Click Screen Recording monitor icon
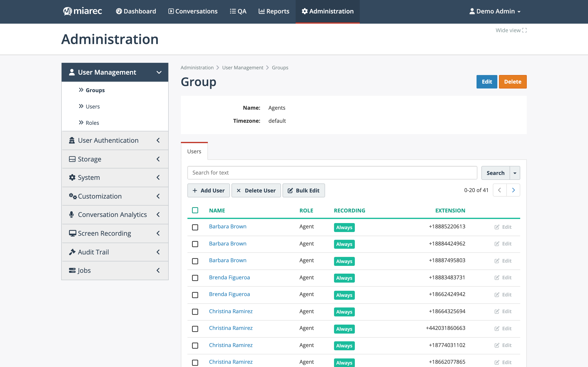The width and height of the screenshot is (588, 367). tap(72, 233)
